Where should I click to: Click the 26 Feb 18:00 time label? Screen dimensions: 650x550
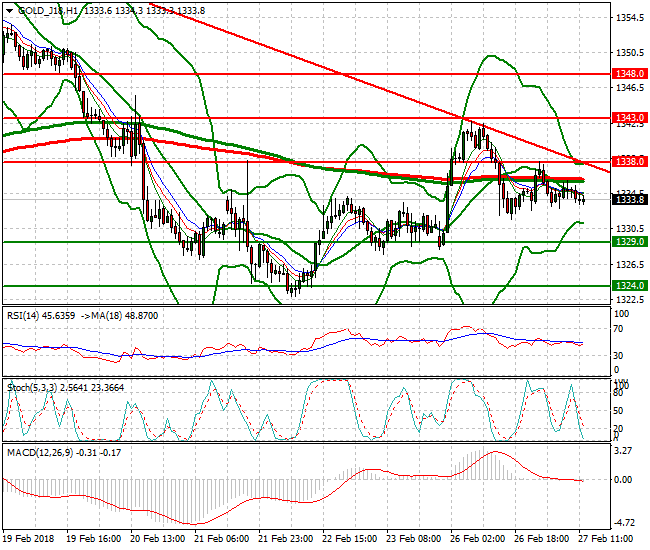point(542,539)
